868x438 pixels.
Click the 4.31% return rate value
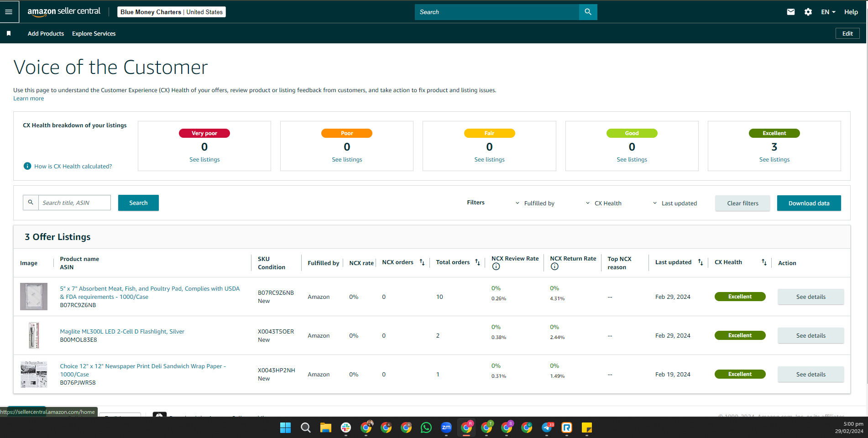tap(557, 298)
